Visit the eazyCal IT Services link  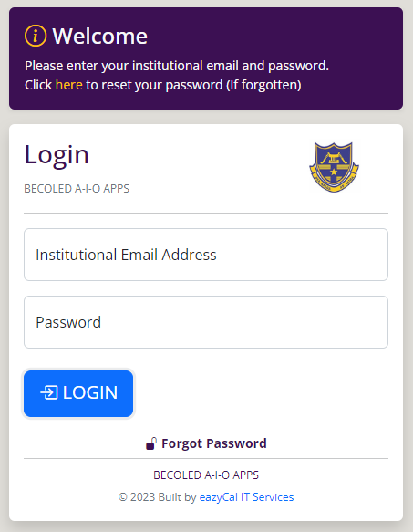click(x=246, y=497)
